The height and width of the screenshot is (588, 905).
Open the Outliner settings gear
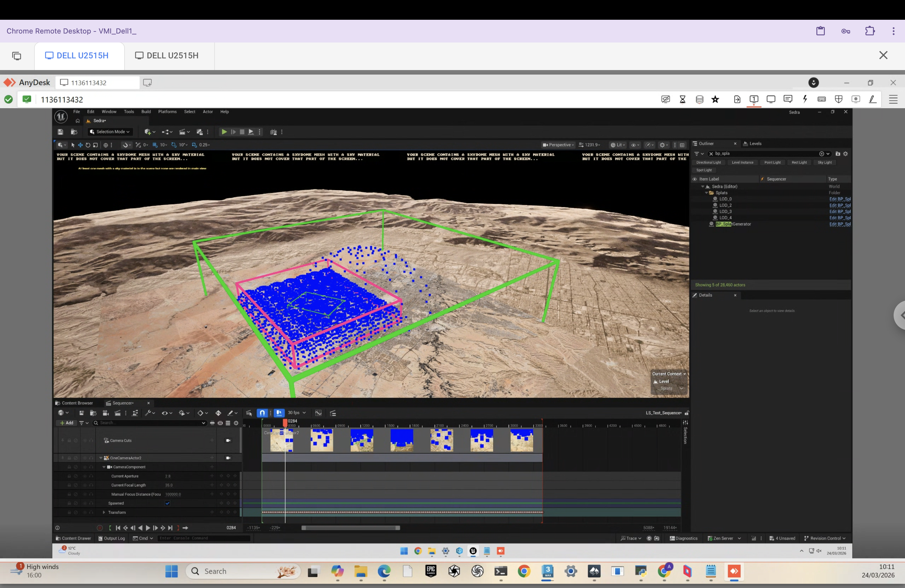click(846, 154)
